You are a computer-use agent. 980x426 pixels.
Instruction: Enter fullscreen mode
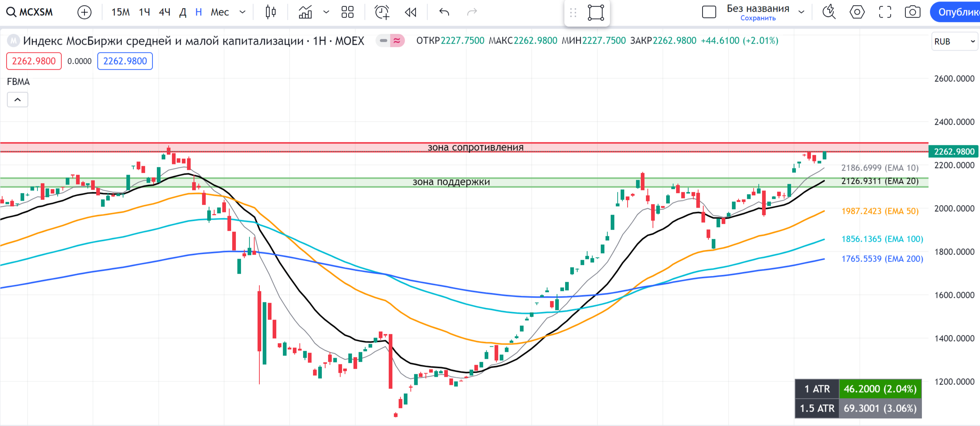(x=885, y=12)
